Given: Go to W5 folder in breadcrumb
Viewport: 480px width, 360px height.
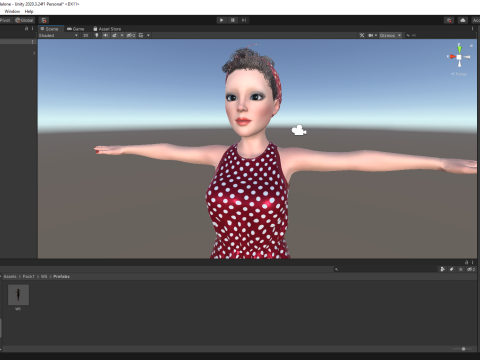Looking at the screenshot, I should click(x=44, y=277).
